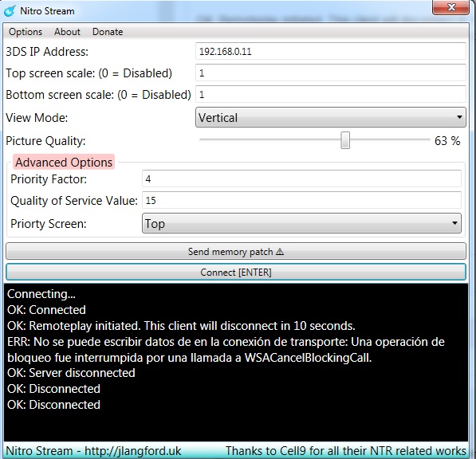Open the Priorty Screen dropdown
The width and height of the screenshot is (476, 459).
pos(301,223)
